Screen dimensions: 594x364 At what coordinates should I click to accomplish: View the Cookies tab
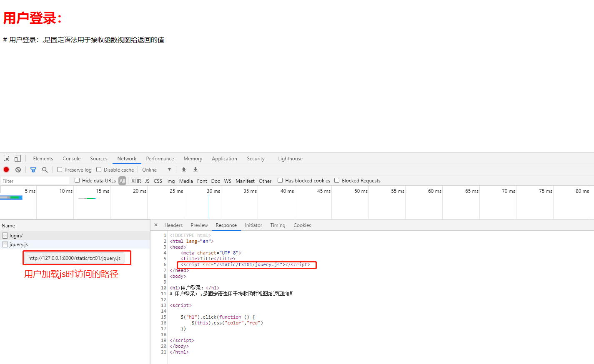302,225
